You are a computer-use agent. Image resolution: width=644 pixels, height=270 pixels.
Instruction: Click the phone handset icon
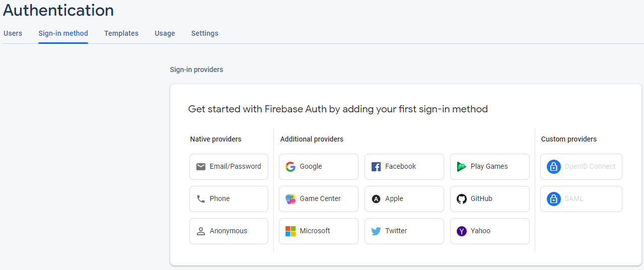click(x=201, y=199)
